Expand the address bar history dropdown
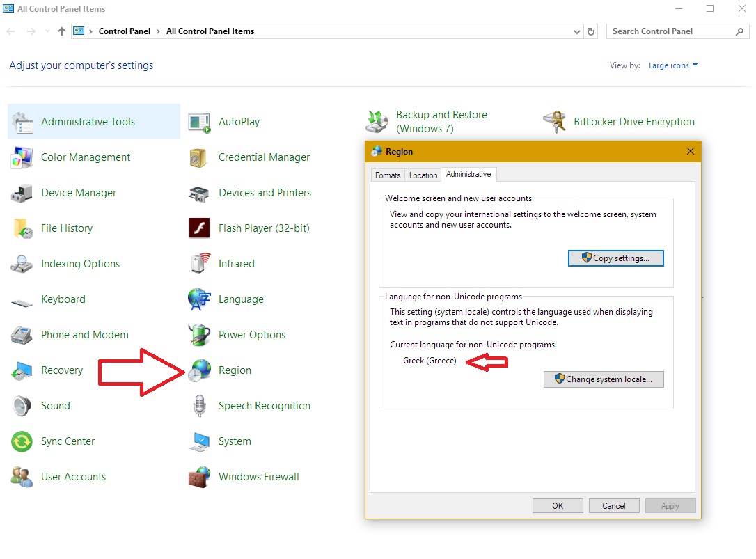756x559 pixels. coord(576,32)
